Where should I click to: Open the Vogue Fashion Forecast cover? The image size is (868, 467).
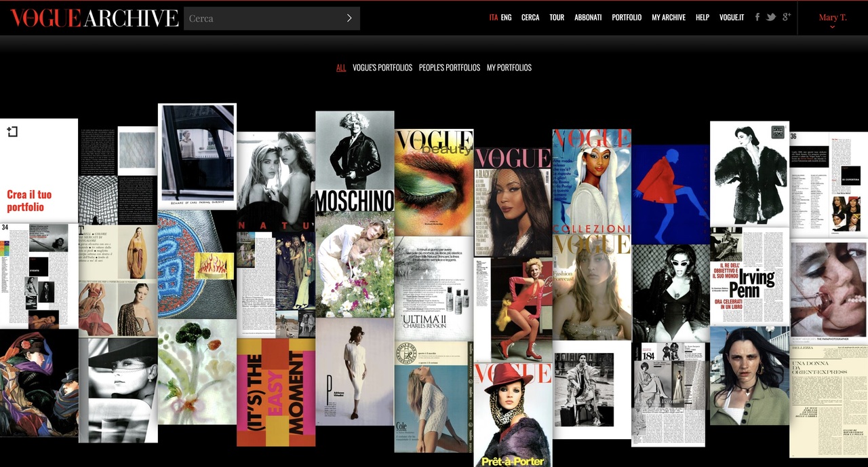592,287
